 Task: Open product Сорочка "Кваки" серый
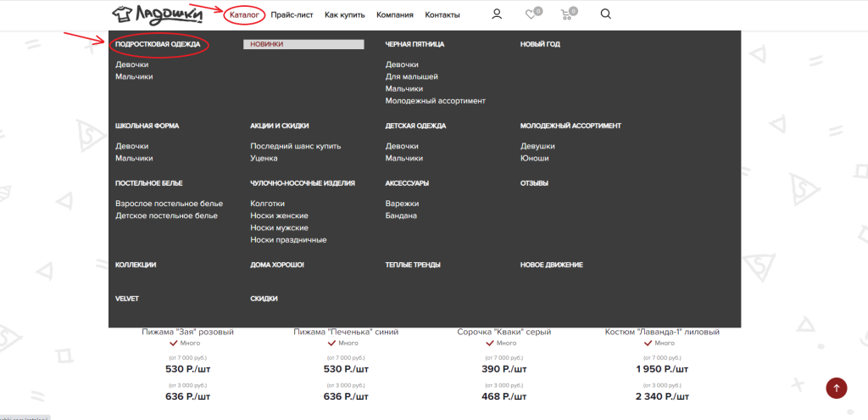point(504,333)
